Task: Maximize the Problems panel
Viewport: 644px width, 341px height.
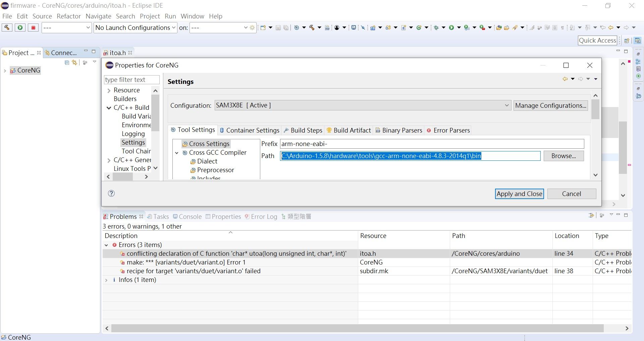Action: (626, 215)
